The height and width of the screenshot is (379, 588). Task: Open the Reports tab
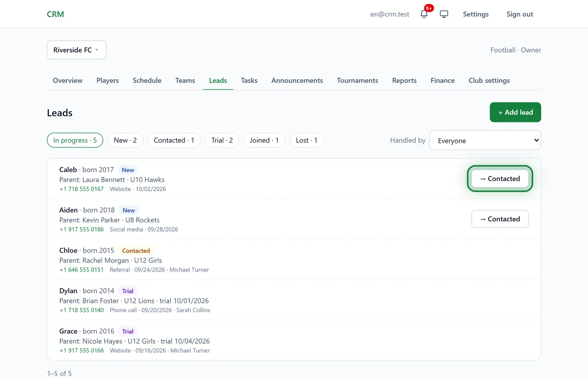[404, 80]
